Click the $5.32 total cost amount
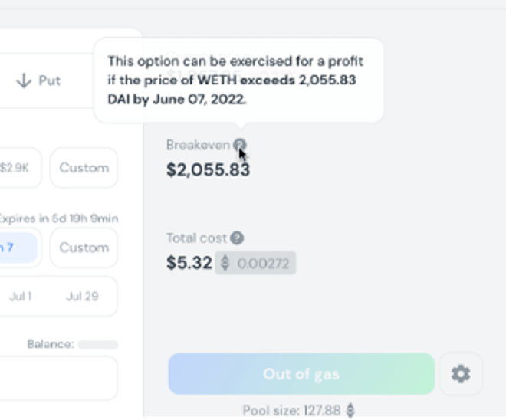This screenshot has height=420, width=506. pos(189,263)
